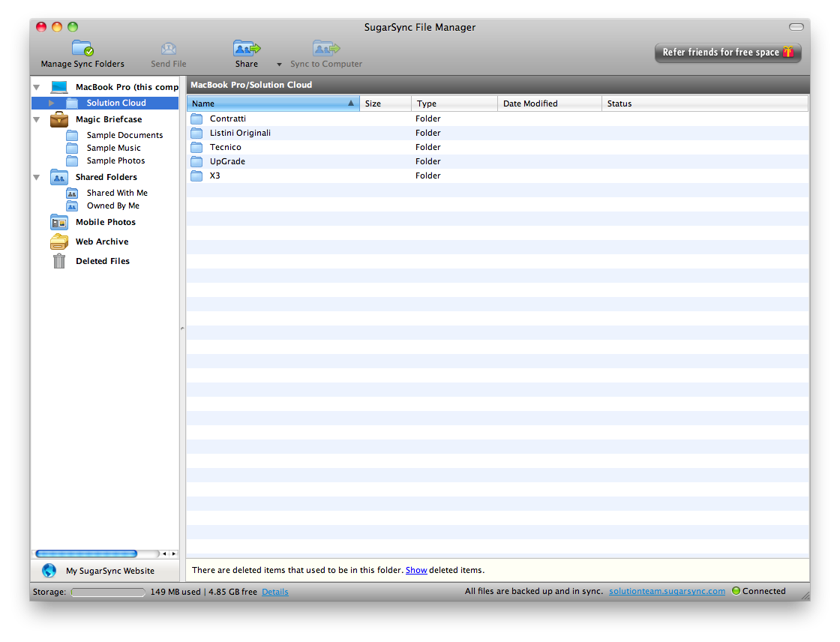Viewport: 840px width, 642px height.
Task: Click the Owned By Me folder icon
Action: point(72,205)
